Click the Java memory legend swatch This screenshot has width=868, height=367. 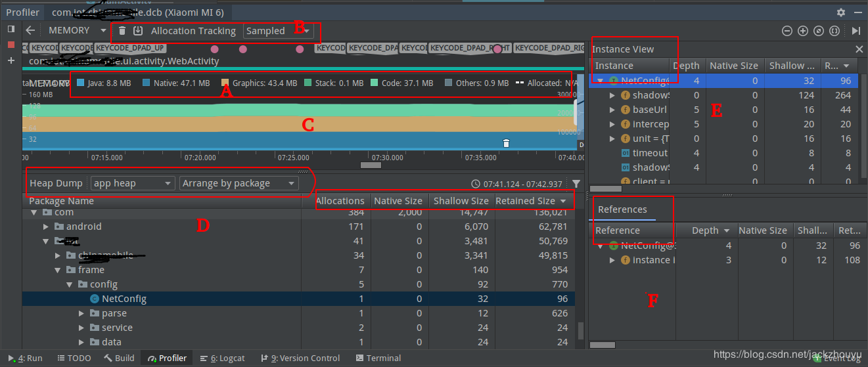(81, 83)
